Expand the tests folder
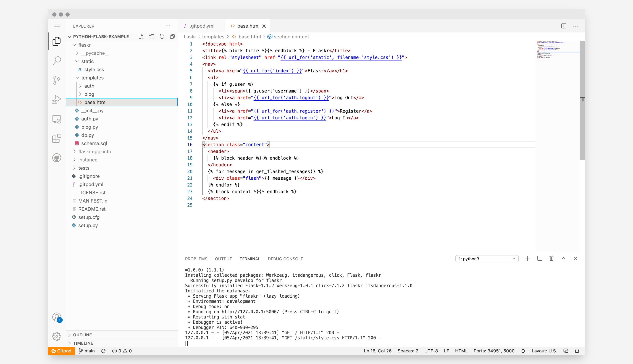Screen dimensions: 633x364 click(84, 168)
